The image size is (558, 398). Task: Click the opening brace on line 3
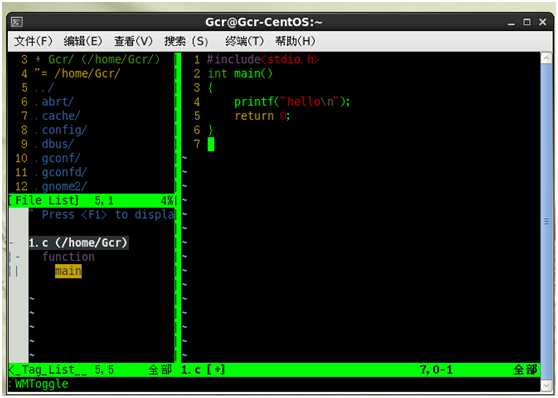(211, 88)
